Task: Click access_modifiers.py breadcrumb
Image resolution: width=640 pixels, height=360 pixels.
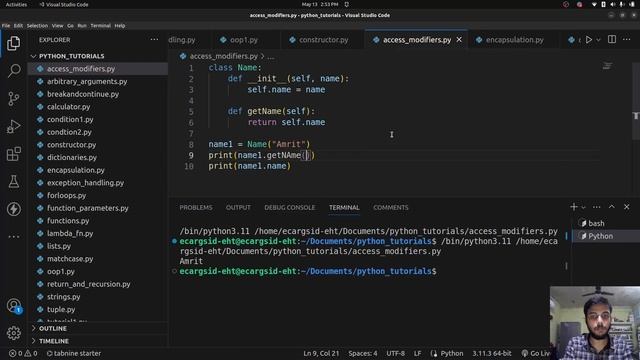Action: (223, 56)
